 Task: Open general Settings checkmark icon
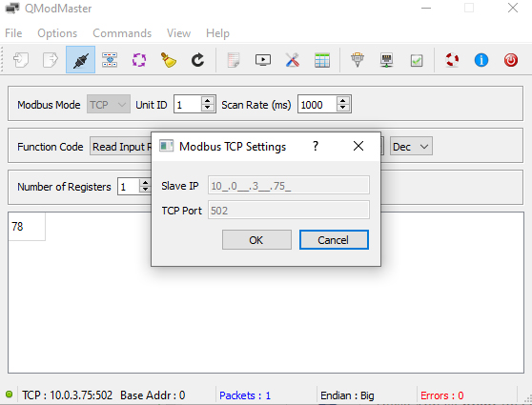click(x=417, y=61)
